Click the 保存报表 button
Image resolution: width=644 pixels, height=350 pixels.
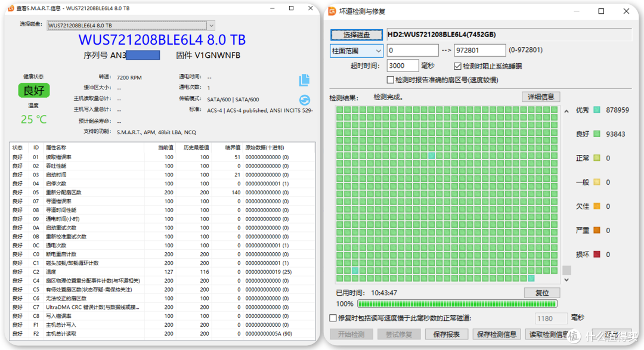point(447,334)
